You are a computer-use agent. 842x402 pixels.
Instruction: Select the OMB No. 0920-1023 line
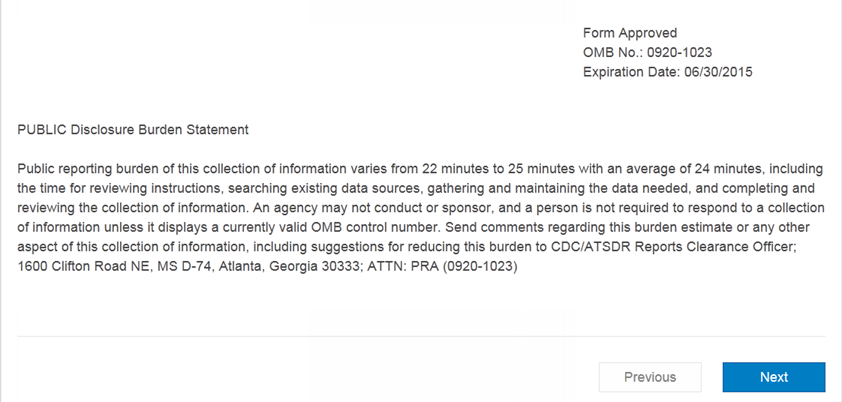pos(647,52)
